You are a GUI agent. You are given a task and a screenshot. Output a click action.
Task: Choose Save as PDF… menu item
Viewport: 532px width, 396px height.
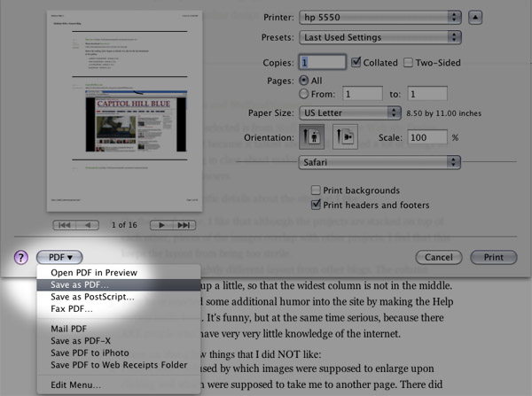coord(119,285)
